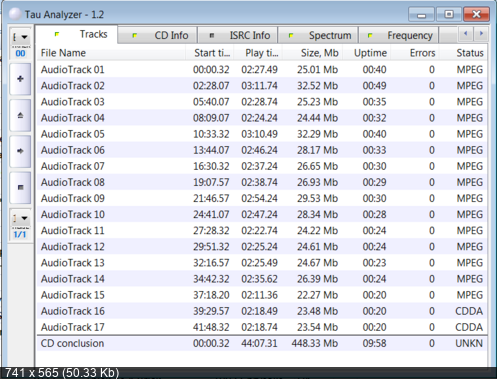Viewport: 497px width, 379px height.
Task: Open the top drive selector dropdown
Action: coord(20,37)
